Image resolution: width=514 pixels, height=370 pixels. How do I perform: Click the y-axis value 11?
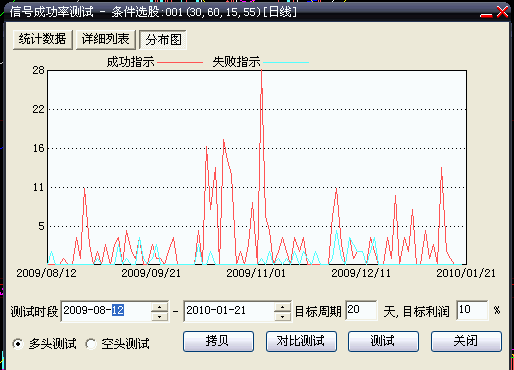coord(38,187)
